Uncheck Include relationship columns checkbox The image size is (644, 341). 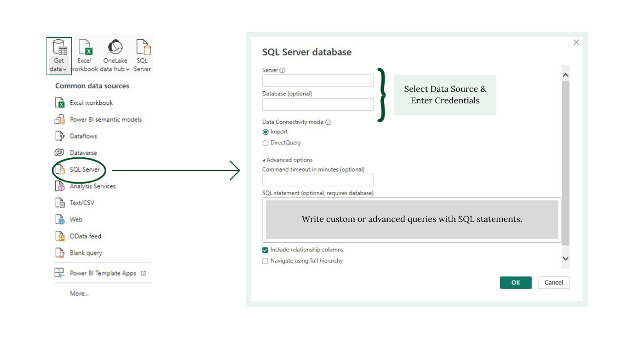(265, 250)
